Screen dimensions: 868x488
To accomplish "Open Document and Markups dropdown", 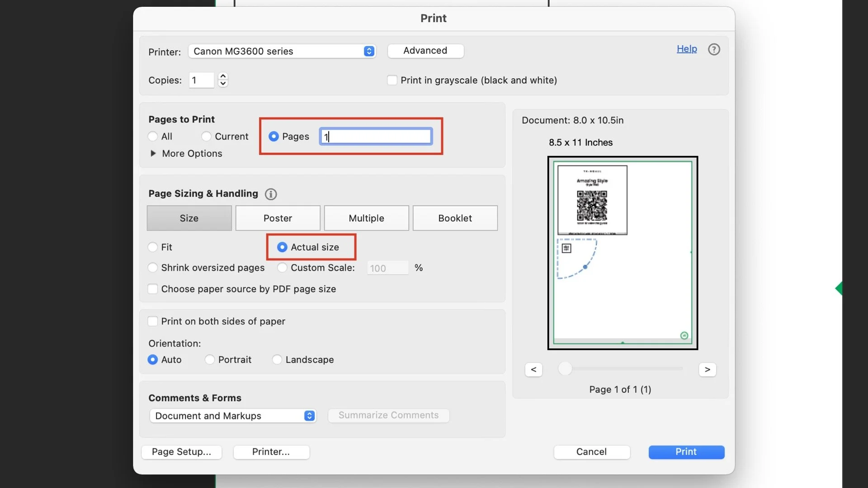I will pos(233,416).
